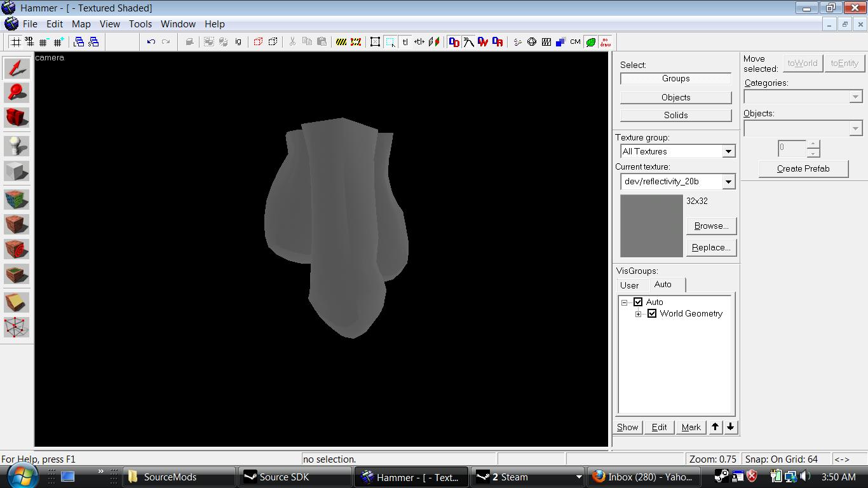Toggle the grid display toolbar icon

[x=15, y=42]
